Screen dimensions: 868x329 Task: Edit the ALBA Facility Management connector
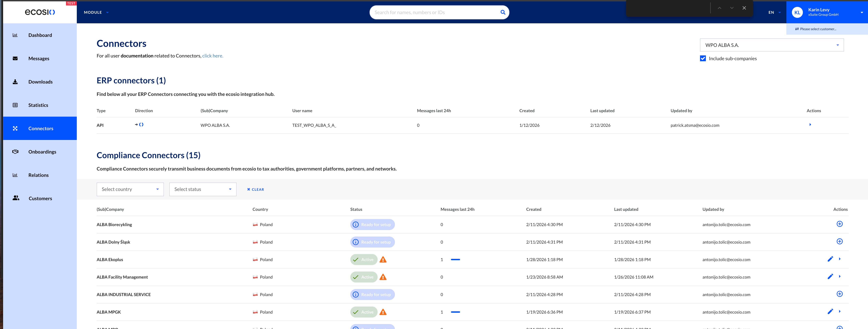pos(830,277)
